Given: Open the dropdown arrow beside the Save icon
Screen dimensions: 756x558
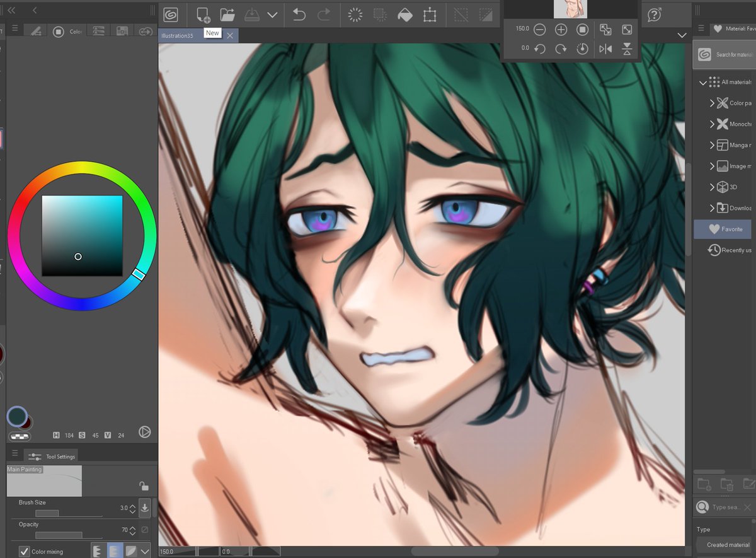Looking at the screenshot, I should point(272,15).
